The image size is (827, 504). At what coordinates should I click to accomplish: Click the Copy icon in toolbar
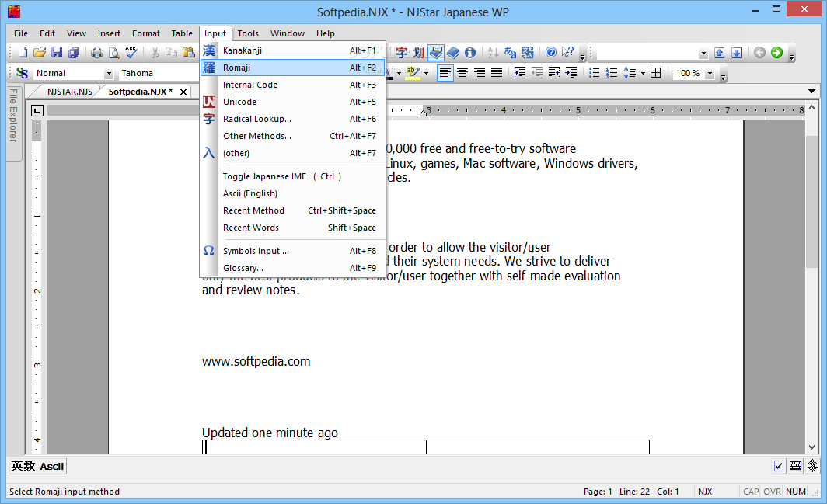pos(172,52)
